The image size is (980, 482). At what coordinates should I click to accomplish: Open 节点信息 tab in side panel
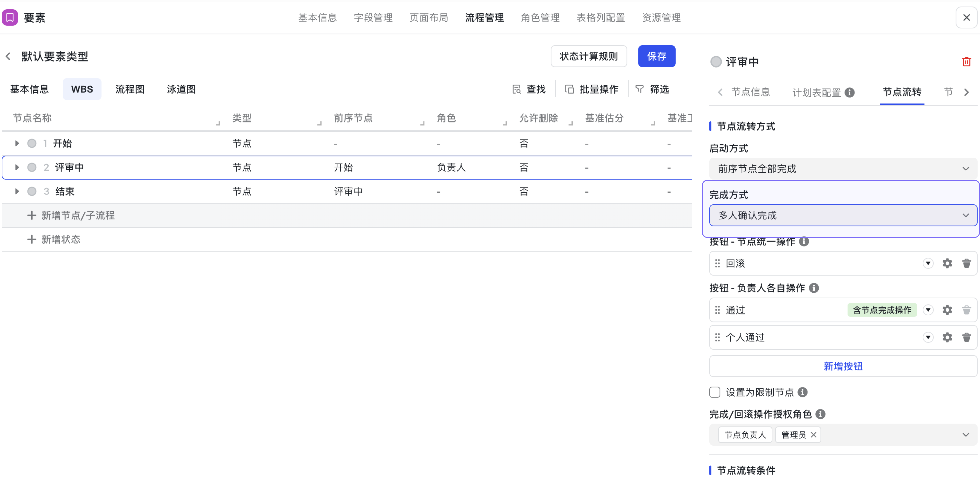click(751, 92)
